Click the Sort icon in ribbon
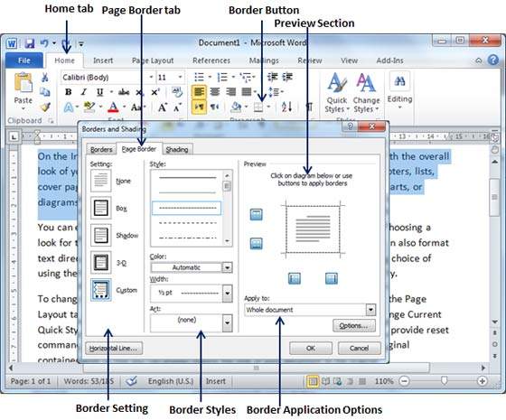 [286, 107]
